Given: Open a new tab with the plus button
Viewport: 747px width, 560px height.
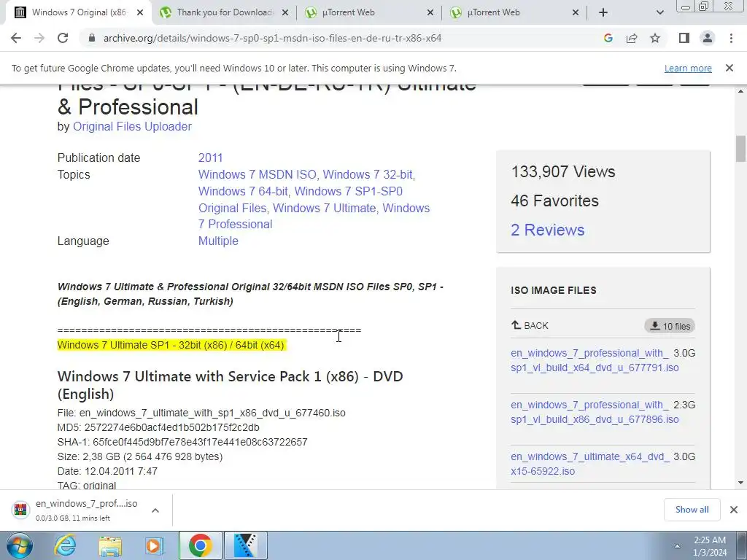Looking at the screenshot, I should tap(603, 12).
